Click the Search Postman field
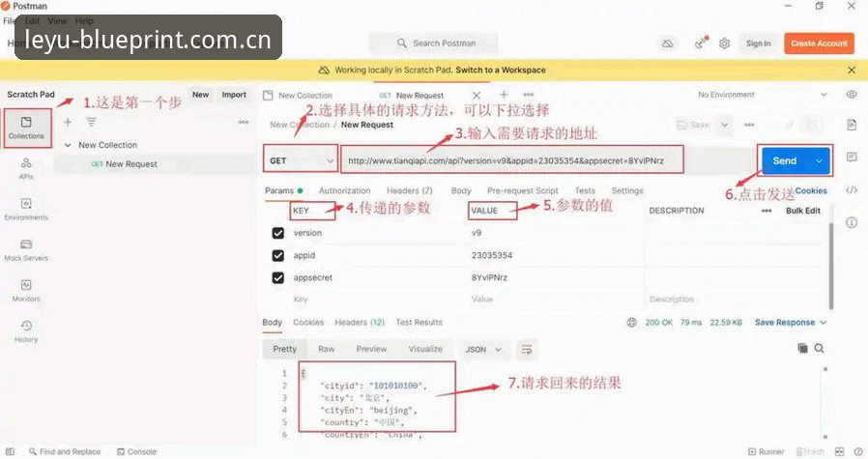The width and height of the screenshot is (868, 459). click(433, 43)
